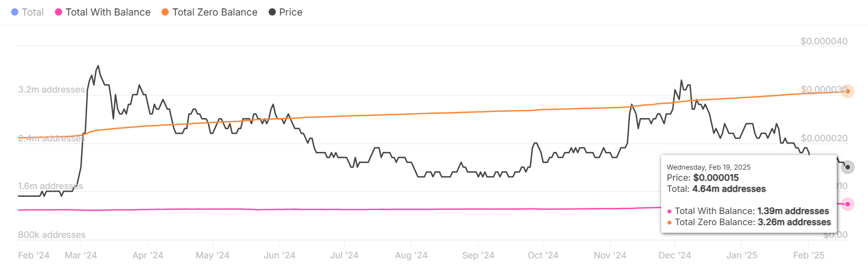Image resolution: width=868 pixels, height=270 pixels.
Task: Click the 800k addresses axis label
Action: pos(52,235)
